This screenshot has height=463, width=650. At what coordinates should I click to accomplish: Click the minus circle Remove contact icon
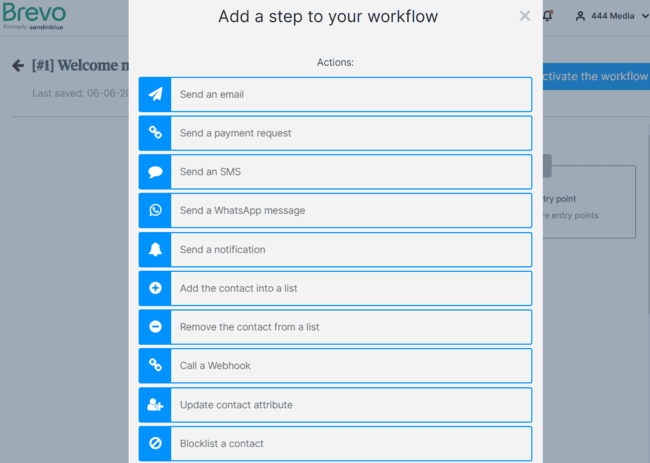click(155, 327)
